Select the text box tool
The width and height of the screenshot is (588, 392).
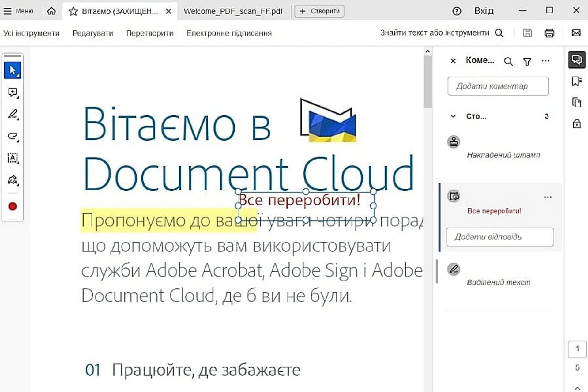(13, 158)
